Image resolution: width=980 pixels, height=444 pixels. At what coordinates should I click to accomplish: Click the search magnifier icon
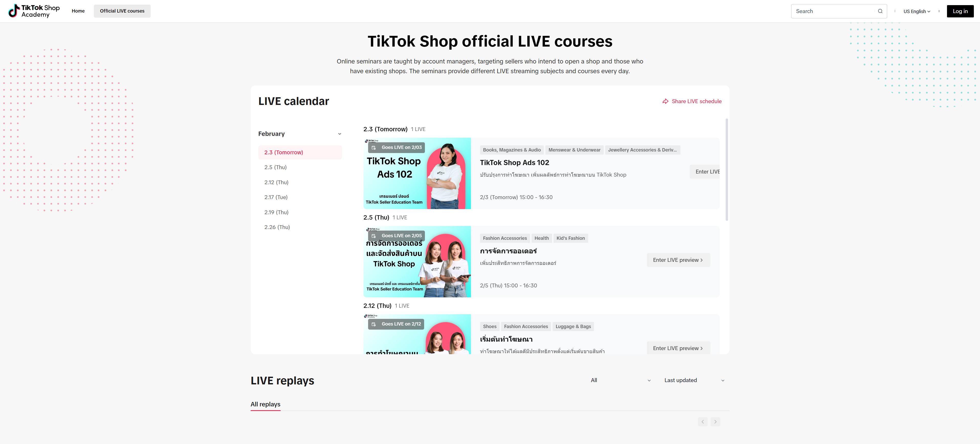pos(880,11)
